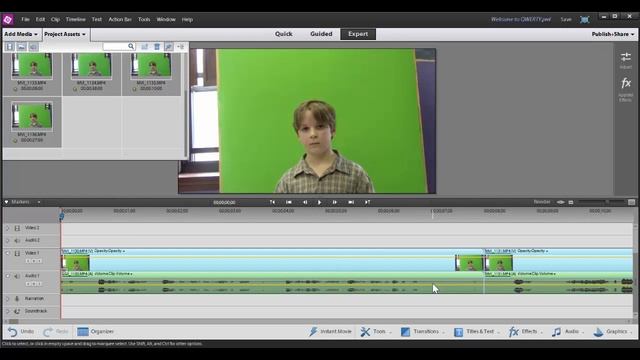Click the Undo button

(21, 331)
